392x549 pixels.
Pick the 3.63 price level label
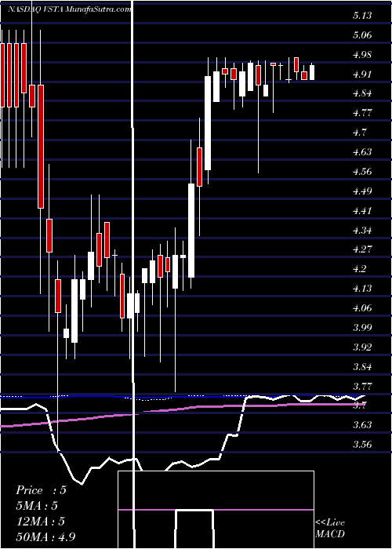pos(361,425)
